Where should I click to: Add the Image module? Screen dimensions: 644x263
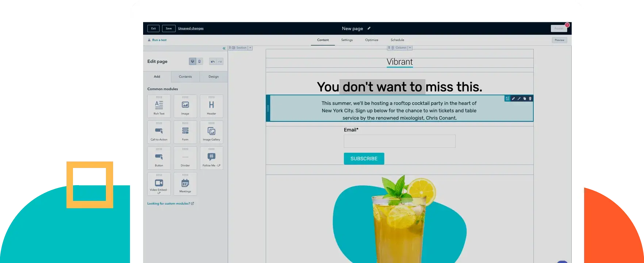pyautogui.click(x=185, y=106)
